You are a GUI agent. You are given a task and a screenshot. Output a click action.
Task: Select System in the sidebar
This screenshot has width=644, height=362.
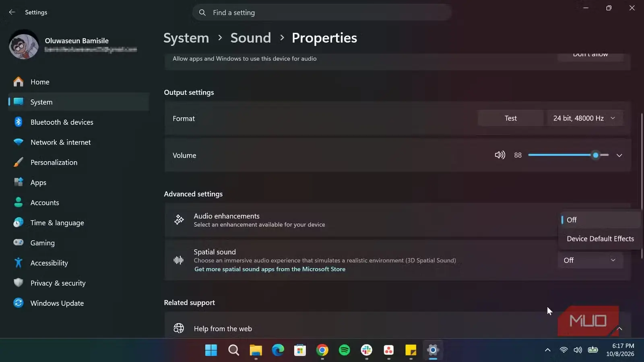78,102
